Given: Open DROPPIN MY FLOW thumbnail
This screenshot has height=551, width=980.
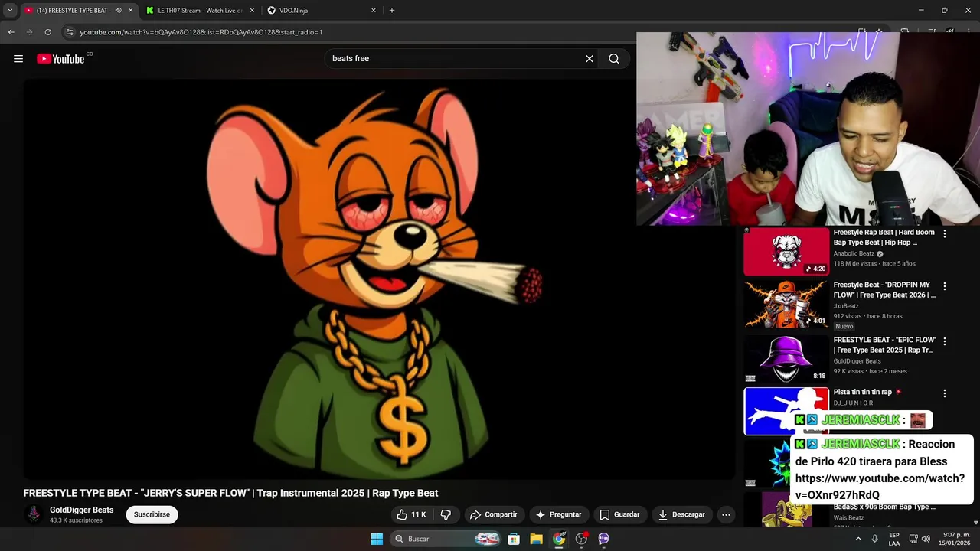Looking at the screenshot, I should (x=786, y=305).
